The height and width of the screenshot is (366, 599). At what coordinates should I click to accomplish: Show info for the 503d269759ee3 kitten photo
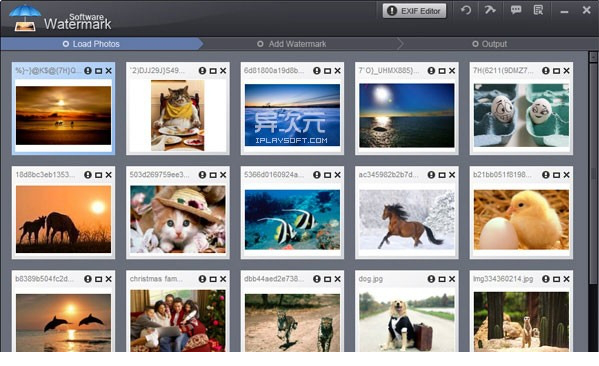(x=202, y=175)
